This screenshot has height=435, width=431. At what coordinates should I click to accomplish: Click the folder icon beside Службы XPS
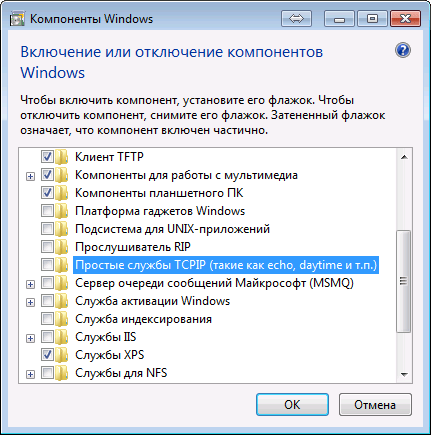click(62, 355)
